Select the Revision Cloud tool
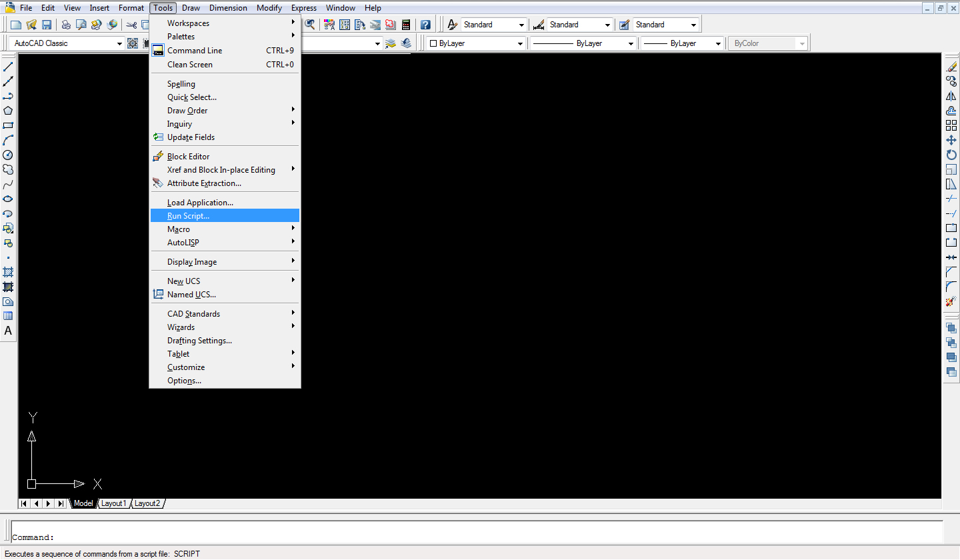960x560 pixels. [8, 169]
